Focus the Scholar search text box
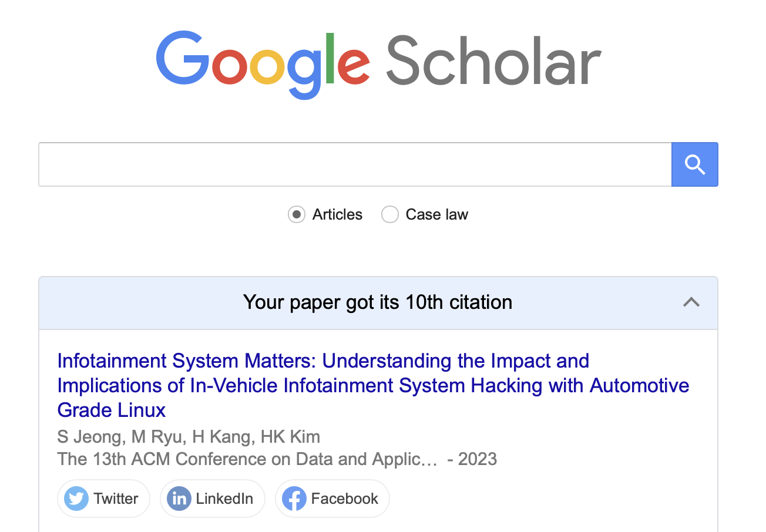 pyautogui.click(x=355, y=164)
